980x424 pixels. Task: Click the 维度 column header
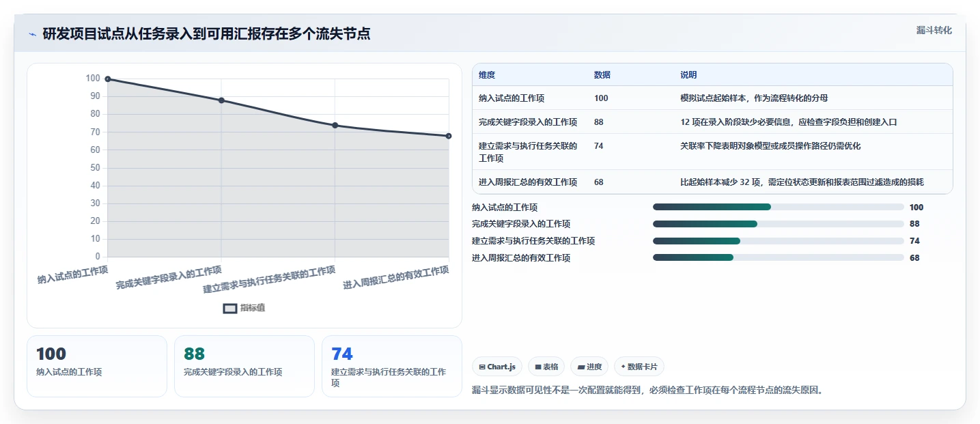487,75
